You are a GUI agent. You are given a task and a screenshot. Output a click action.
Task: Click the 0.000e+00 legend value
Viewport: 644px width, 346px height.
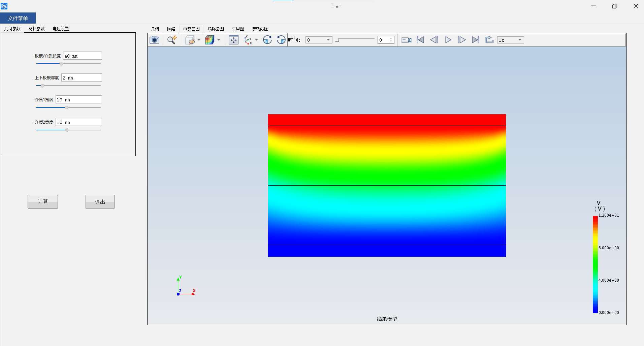coord(609,313)
